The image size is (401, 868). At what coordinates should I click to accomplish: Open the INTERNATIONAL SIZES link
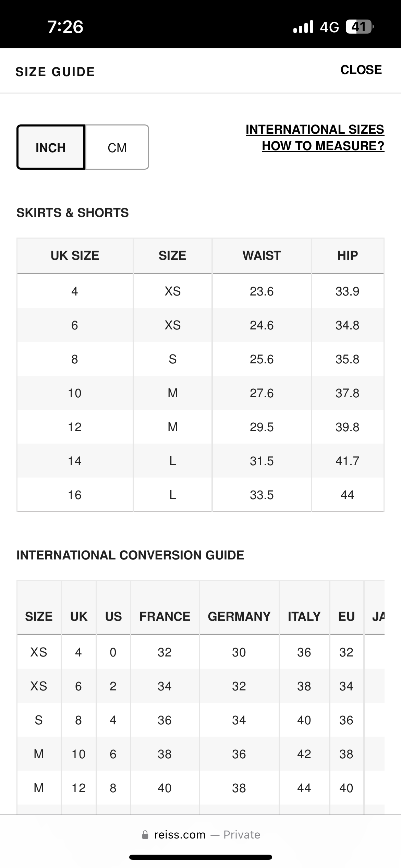(315, 130)
